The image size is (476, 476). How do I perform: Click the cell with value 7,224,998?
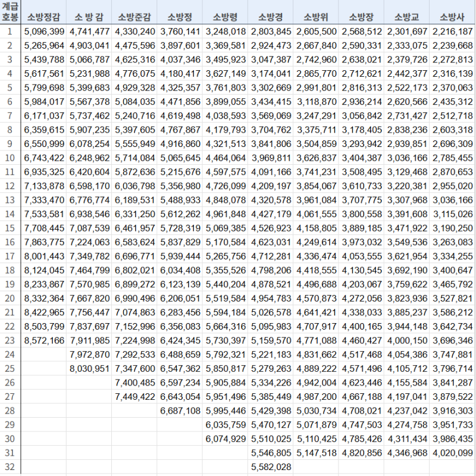134,340
